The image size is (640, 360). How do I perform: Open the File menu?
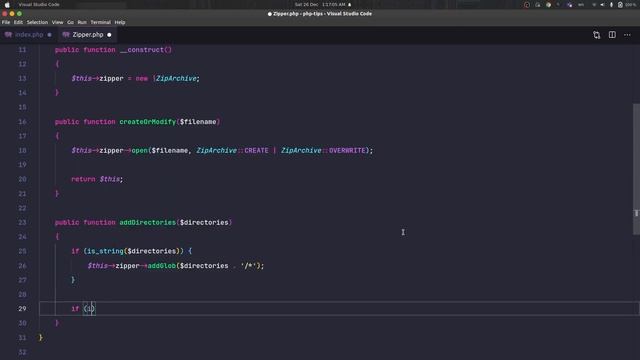(6, 22)
